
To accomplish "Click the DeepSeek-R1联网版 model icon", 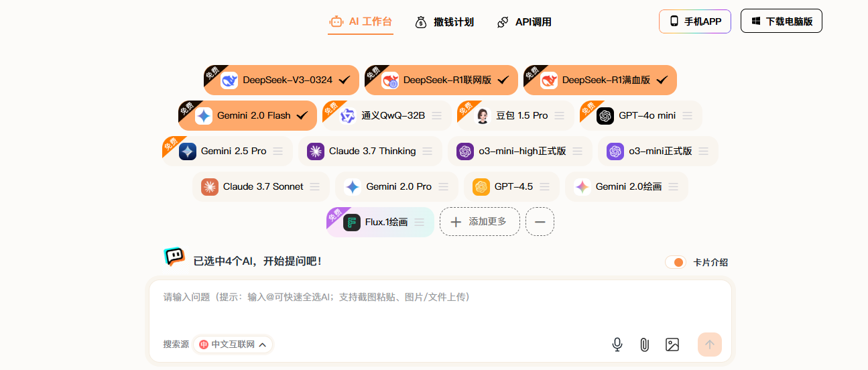I will (390, 80).
